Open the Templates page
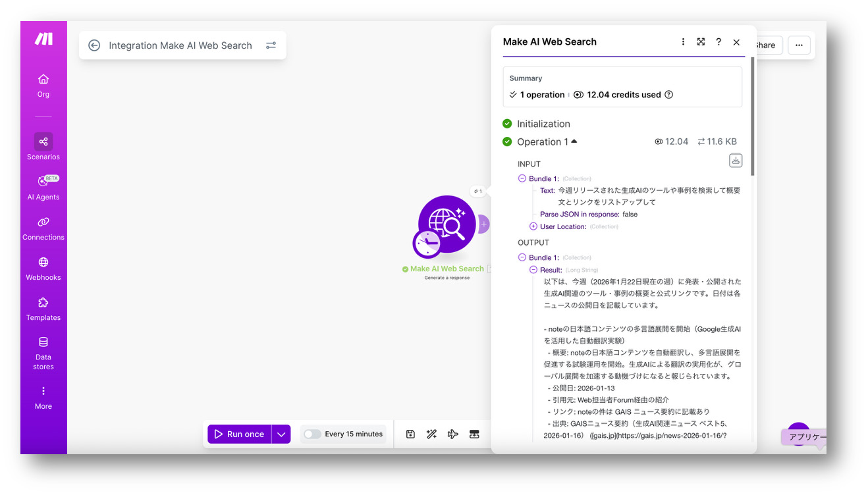Image resolution: width=868 pixels, height=495 pixels. pyautogui.click(x=43, y=307)
